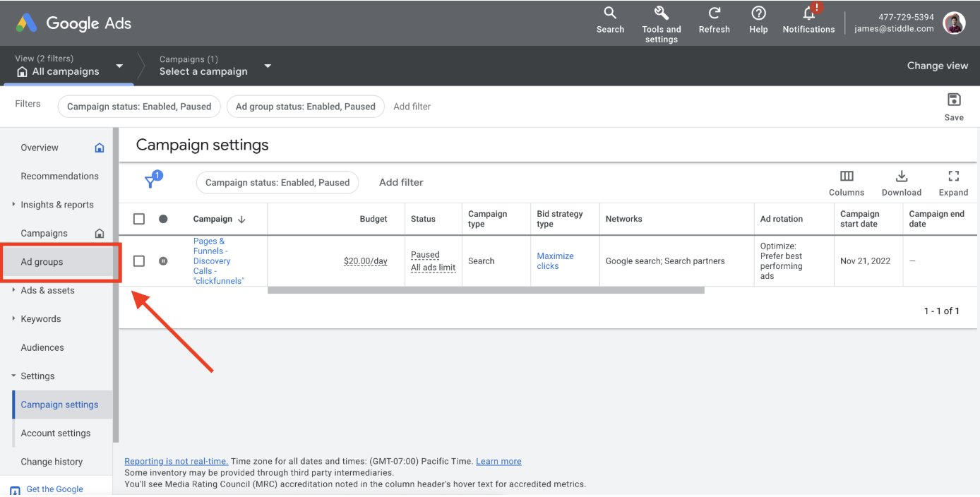The width and height of the screenshot is (980, 497).
Task: Open Account settings in the sidebar
Action: pyautogui.click(x=56, y=433)
